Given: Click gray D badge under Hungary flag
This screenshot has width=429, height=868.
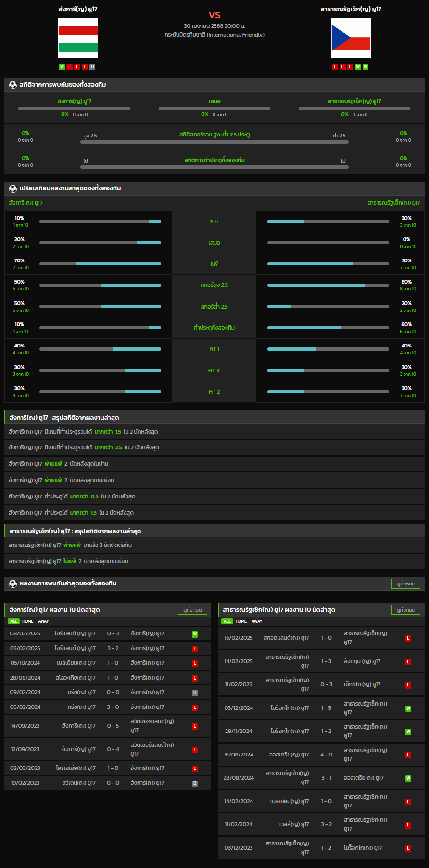Looking at the screenshot, I should click(x=92, y=67).
